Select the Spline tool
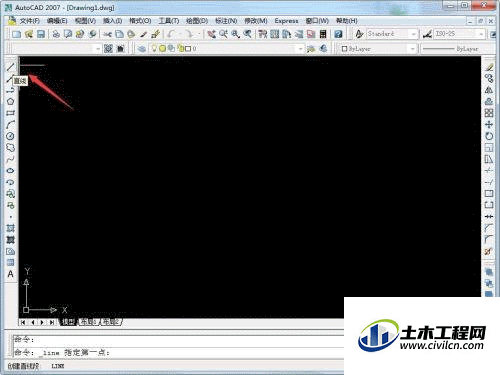The width and height of the screenshot is (500, 375). (10, 159)
